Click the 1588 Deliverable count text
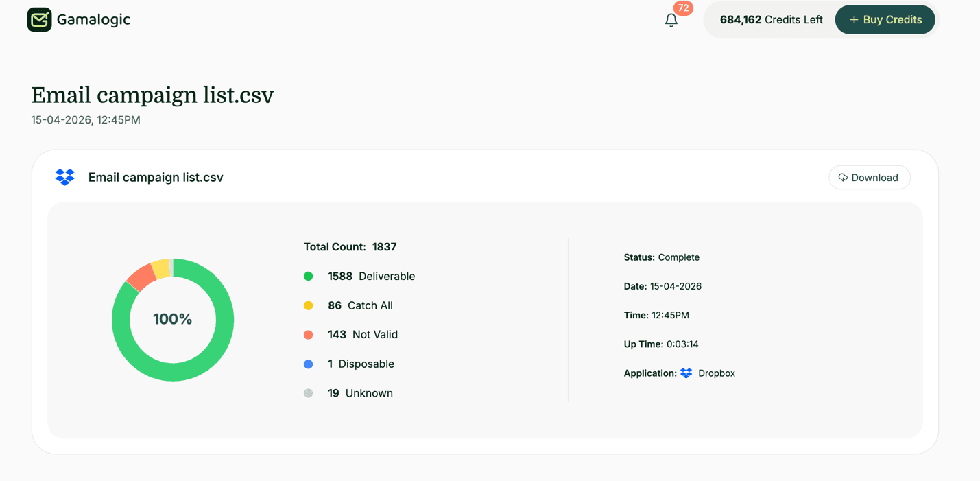 pyautogui.click(x=370, y=276)
